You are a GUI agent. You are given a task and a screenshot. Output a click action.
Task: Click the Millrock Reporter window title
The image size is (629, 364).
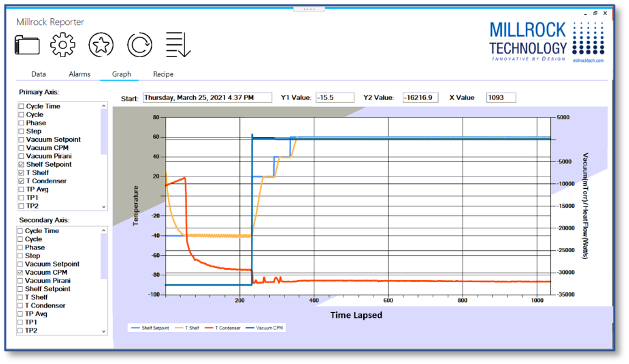pyautogui.click(x=50, y=22)
